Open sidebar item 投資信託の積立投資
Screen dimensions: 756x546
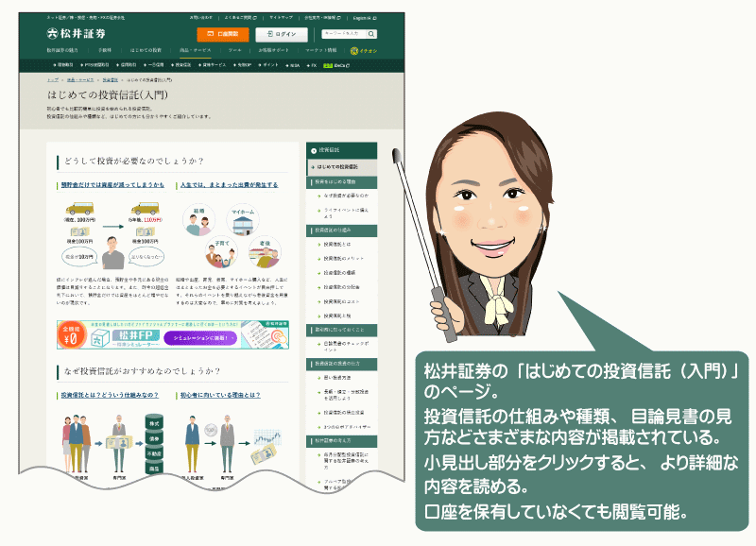[343, 413]
